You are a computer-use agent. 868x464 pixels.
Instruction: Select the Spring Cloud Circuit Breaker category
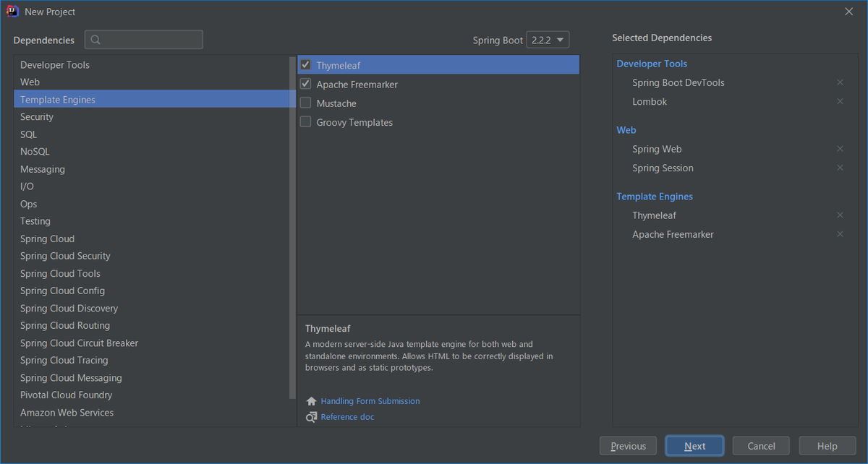point(151,343)
